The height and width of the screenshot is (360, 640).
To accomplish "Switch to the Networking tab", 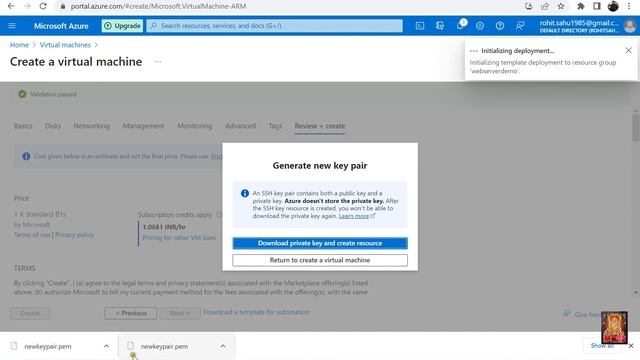I will tap(91, 126).
